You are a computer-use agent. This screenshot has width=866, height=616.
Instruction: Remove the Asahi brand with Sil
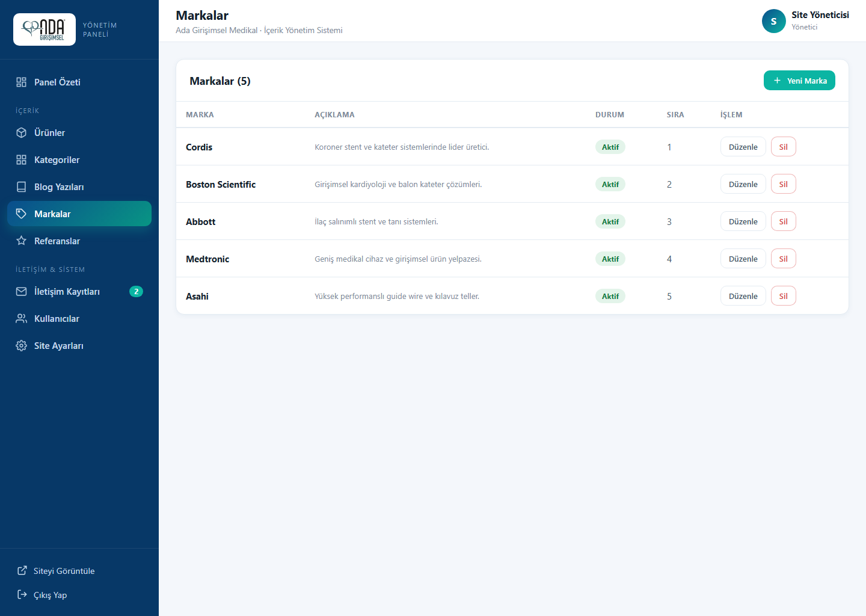[784, 296]
